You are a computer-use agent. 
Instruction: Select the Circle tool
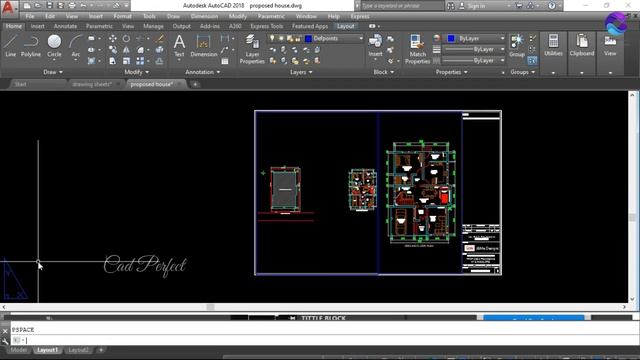click(54, 46)
